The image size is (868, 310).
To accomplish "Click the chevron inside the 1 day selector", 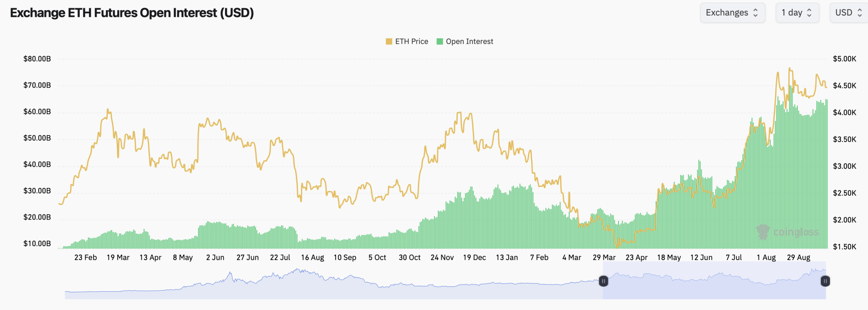I will pos(809,13).
